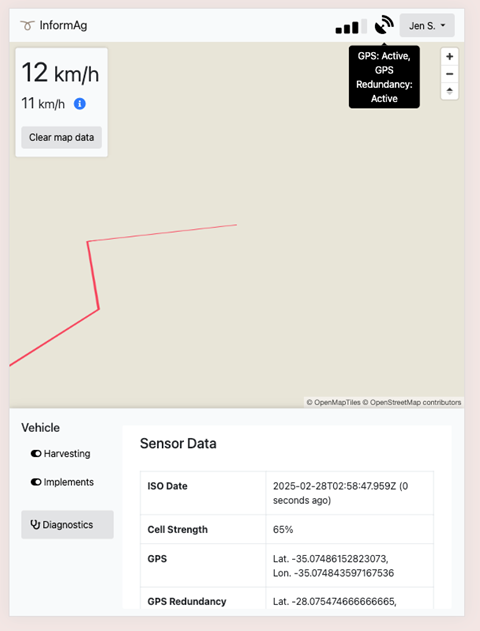Click the InformAg logo icon
Viewport: 480px width, 631px height.
[27, 26]
